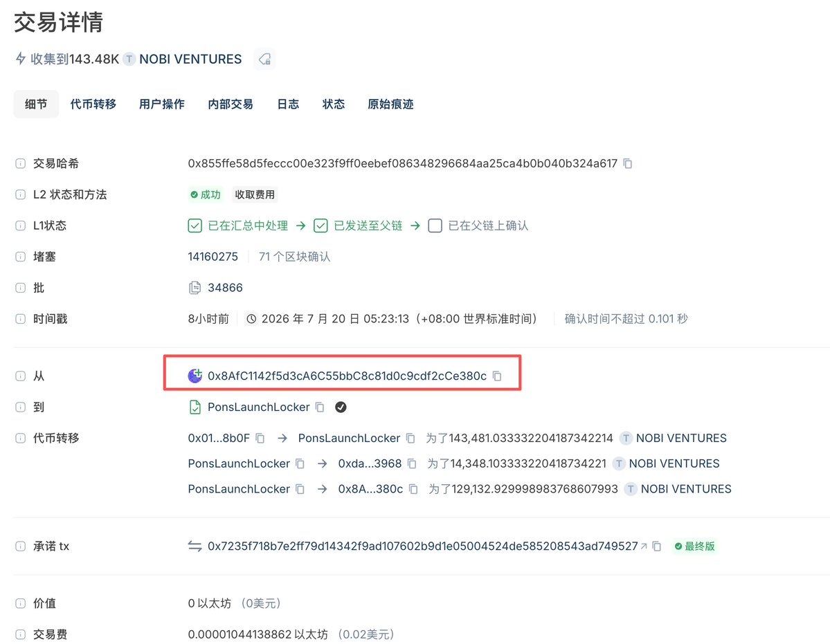Copy PonsLaunchLocker address in 到 row

coord(320,407)
